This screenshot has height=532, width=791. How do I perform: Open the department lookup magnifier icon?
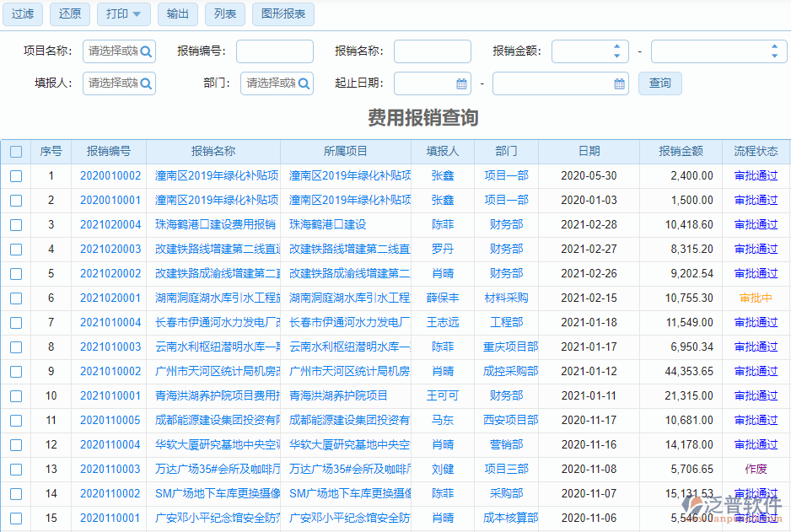point(304,83)
